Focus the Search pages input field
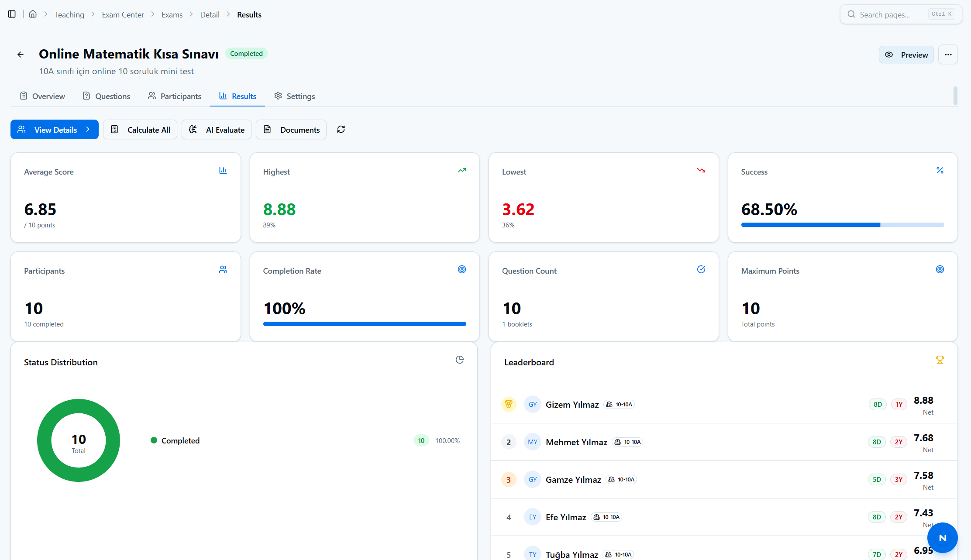This screenshot has width=971, height=560. [901, 14]
